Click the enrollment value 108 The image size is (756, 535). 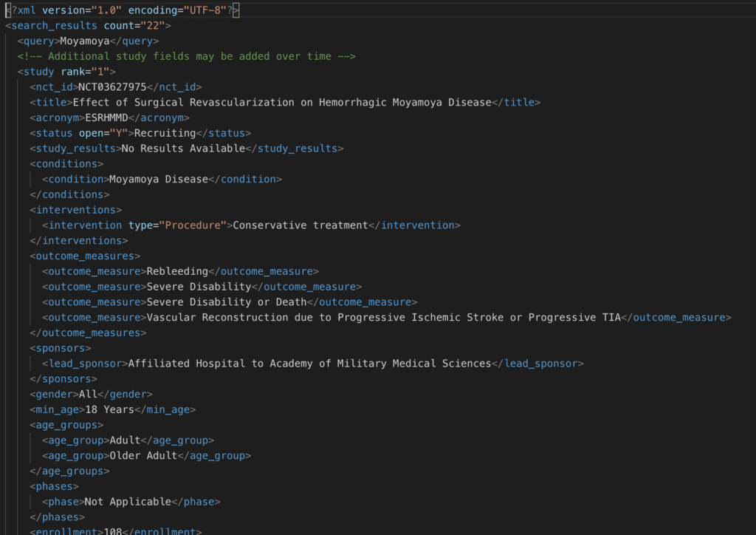(x=112, y=531)
